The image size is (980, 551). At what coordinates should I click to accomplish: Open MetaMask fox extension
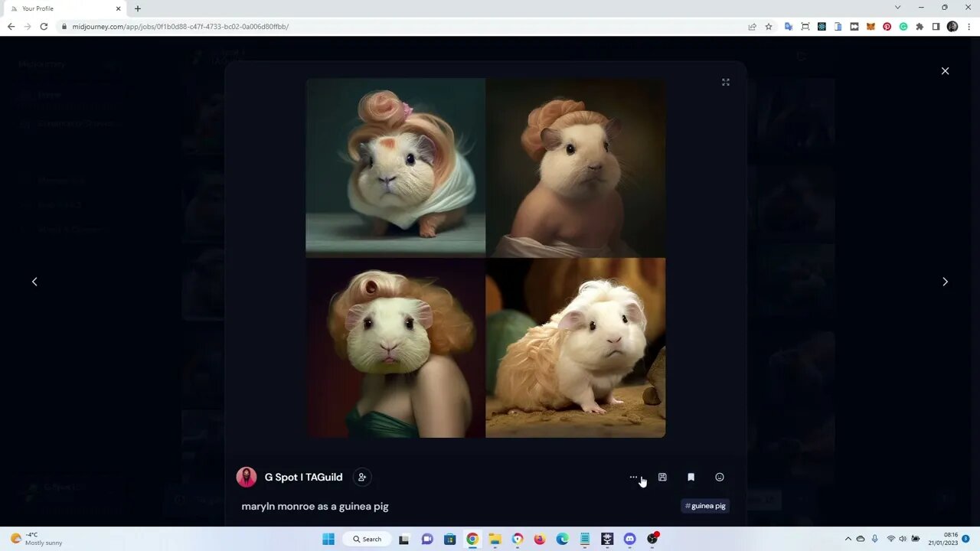[x=871, y=26]
